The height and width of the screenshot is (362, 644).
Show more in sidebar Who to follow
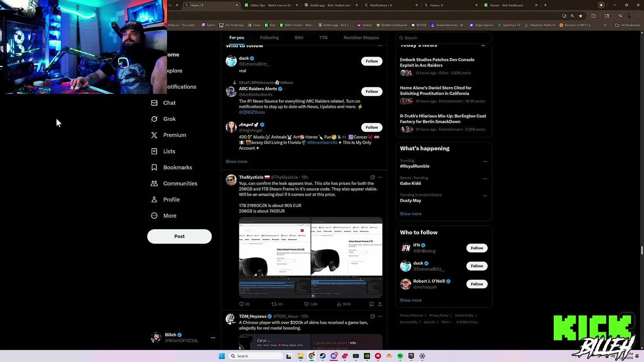[x=411, y=300]
